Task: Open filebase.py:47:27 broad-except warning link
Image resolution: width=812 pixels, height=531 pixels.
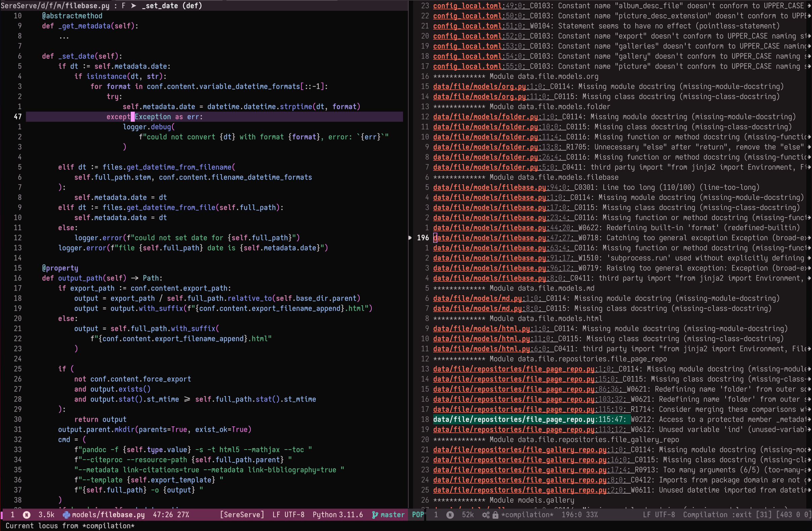Action: click(505, 238)
